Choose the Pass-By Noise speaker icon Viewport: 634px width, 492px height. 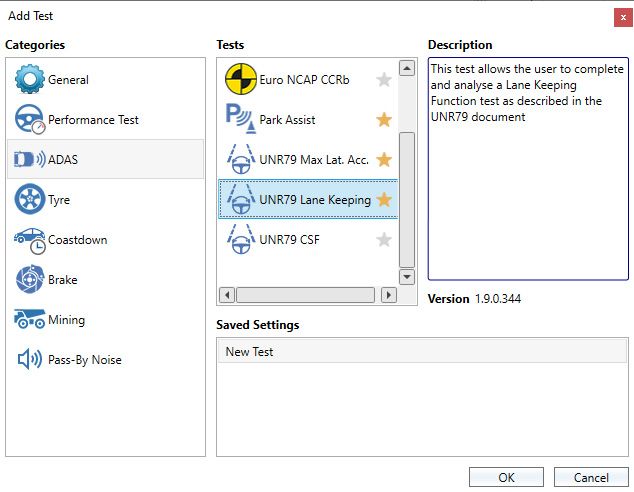(30, 359)
